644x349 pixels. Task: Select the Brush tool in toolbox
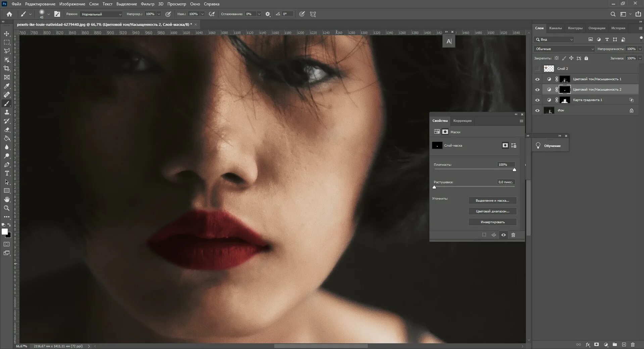[x=7, y=104]
